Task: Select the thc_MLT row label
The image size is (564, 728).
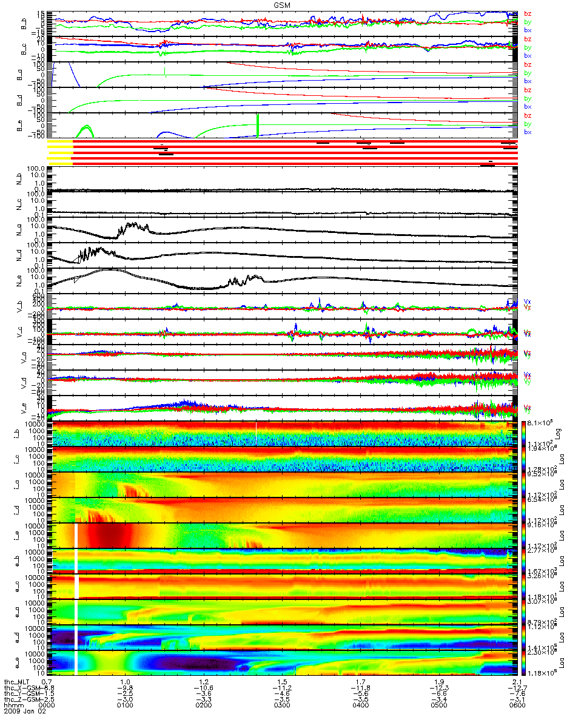Action: [x=16, y=681]
